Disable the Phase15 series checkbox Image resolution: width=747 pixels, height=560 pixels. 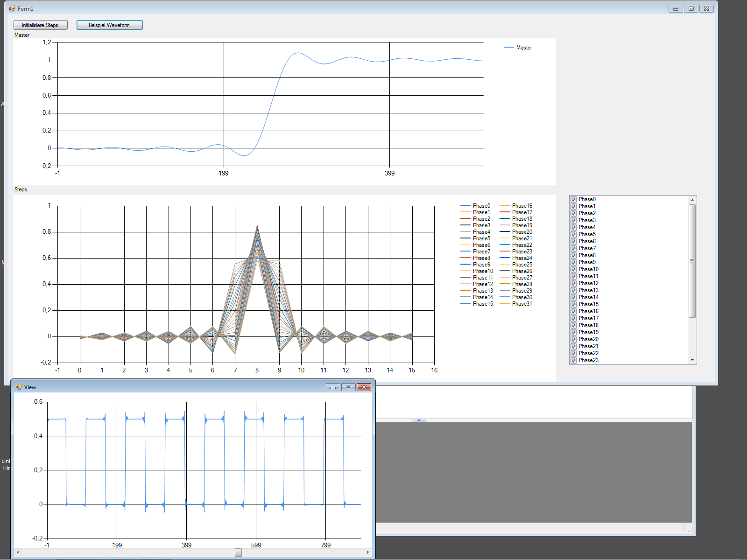[x=573, y=304]
